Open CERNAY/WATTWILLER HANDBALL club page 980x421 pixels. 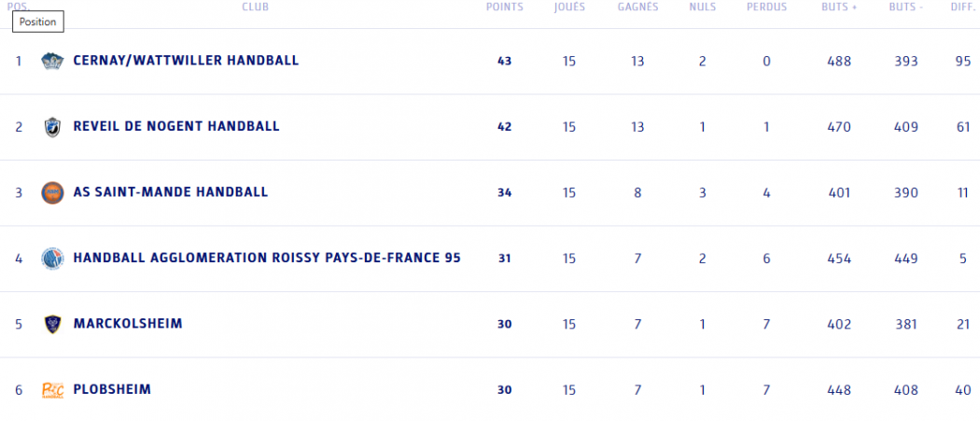pos(186,61)
